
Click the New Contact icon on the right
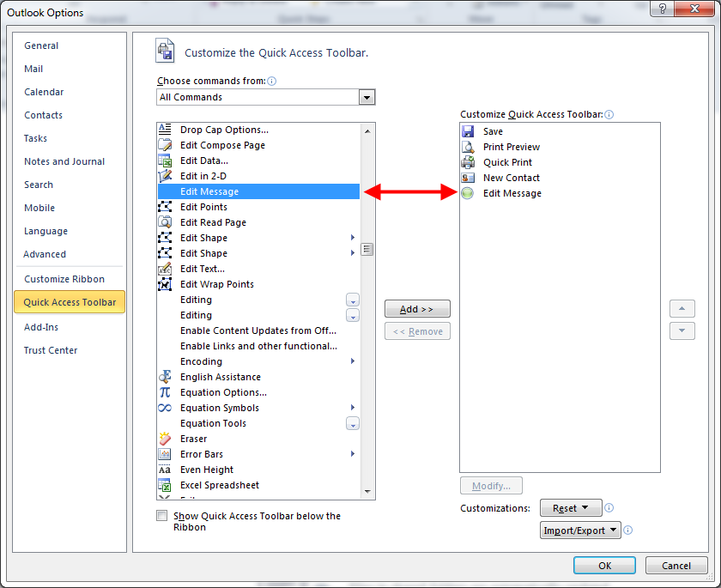pos(469,178)
